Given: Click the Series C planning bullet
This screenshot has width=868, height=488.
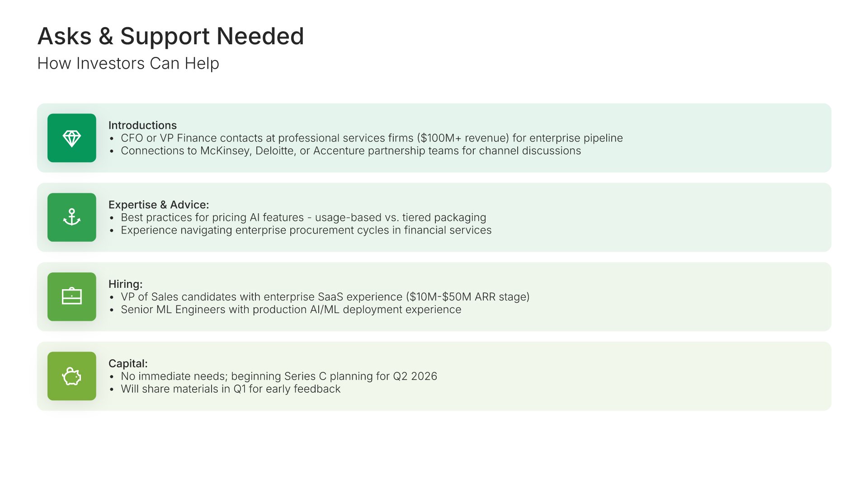Looking at the screenshot, I should tap(279, 376).
